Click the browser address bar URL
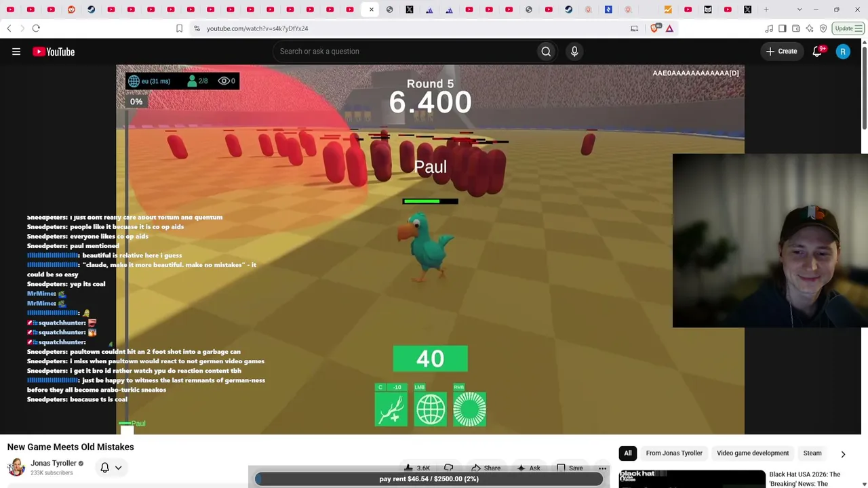This screenshot has height=488, width=868. pyautogui.click(x=258, y=28)
